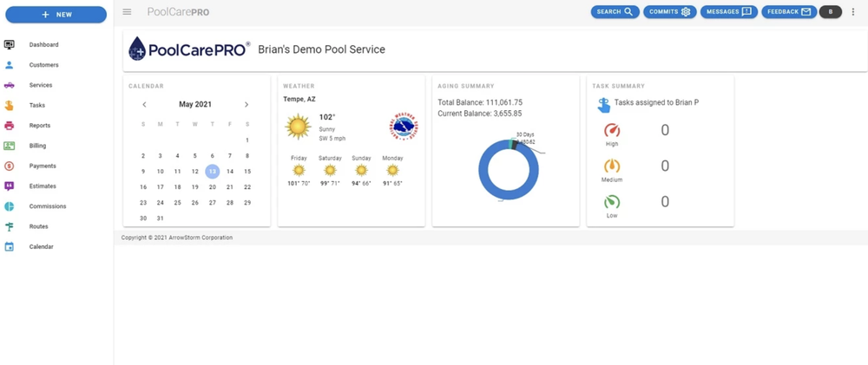Click the Medium priority gauge icon

[x=612, y=166]
